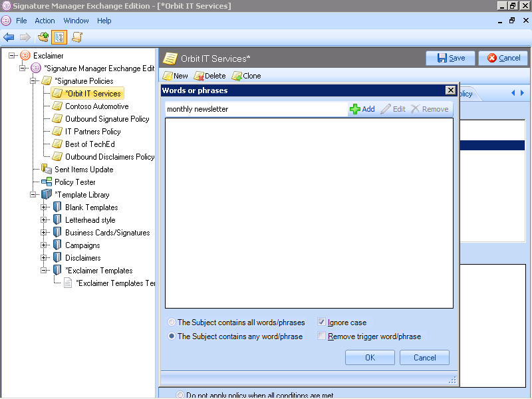Click Delete policy toolbar item
Image resolution: width=532 pixels, height=399 pixels.
[209, 76]
